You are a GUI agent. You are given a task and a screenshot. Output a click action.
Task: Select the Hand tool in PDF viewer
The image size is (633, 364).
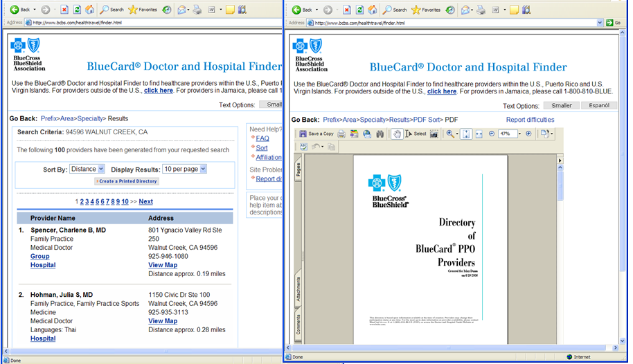tap(397, 134)
